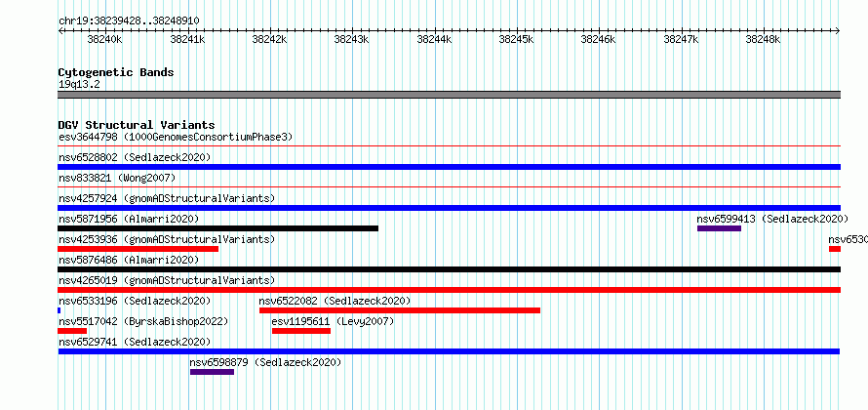The image size is (868, 410).
Task: Click the nsv4253936 red variant bar
Action: 138,249
